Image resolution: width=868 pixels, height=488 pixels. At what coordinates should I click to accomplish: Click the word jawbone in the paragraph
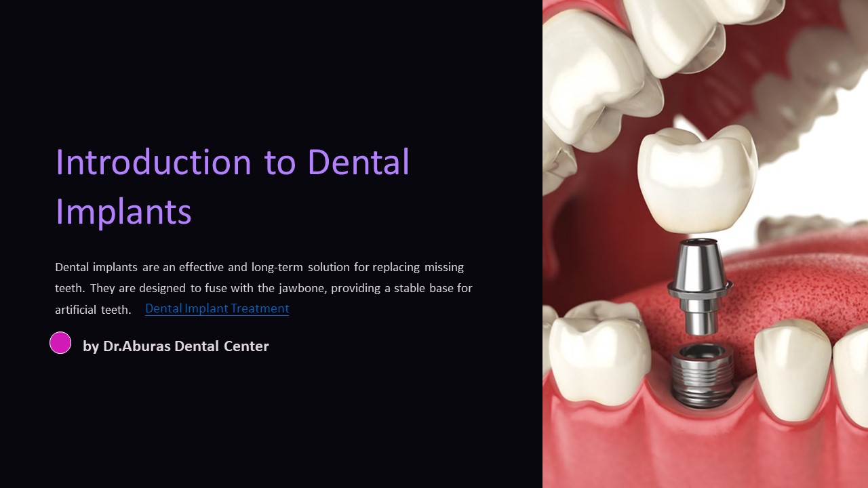point(302,288)
